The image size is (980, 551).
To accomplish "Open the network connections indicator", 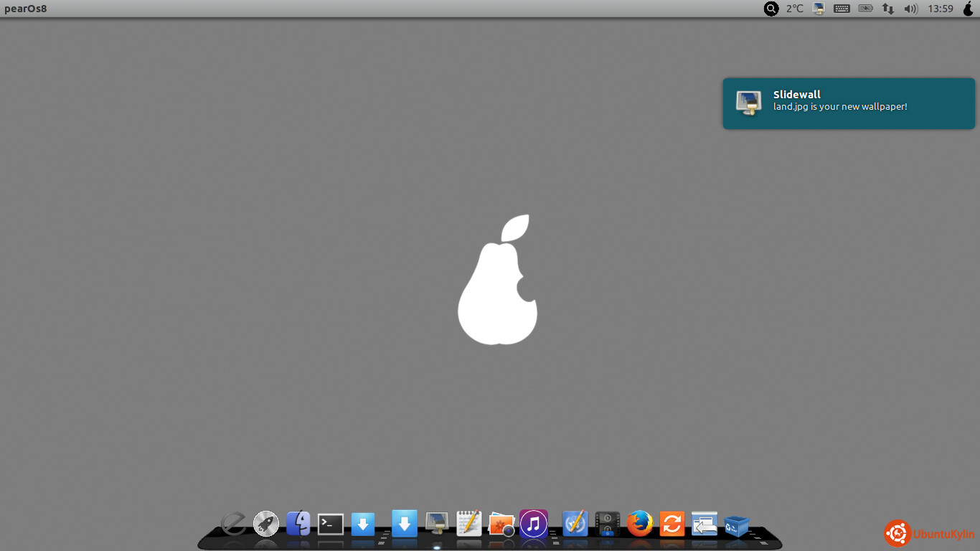I will (x=888, y=9).
